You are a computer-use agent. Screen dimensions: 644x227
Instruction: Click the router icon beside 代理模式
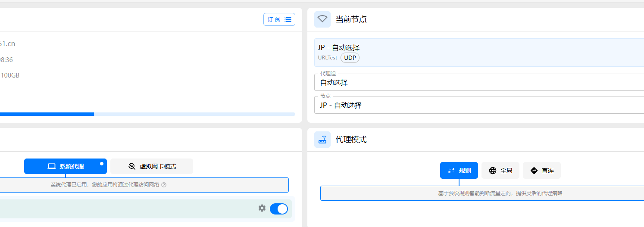(x=322, y=140)
